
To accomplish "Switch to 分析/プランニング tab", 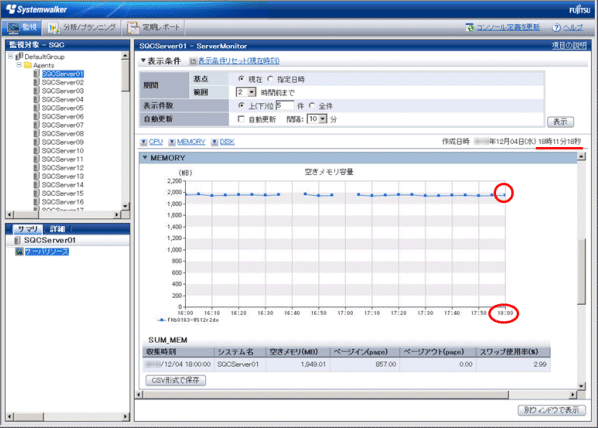I will tap(82, 27).
